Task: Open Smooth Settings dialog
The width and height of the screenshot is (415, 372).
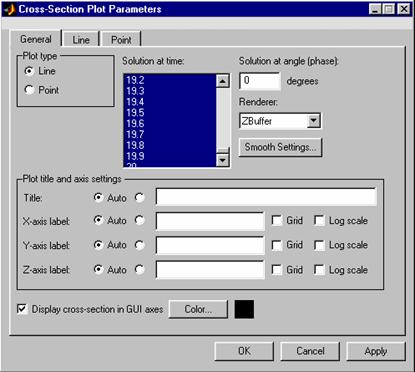Action: 280,147
